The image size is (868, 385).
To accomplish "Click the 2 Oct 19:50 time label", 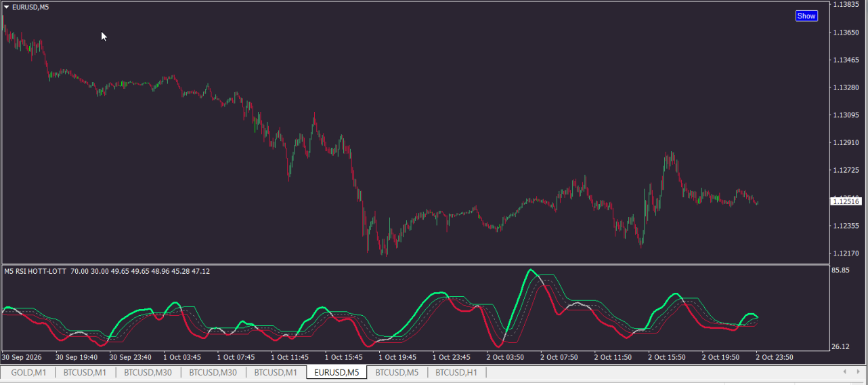I will [722, 357].
